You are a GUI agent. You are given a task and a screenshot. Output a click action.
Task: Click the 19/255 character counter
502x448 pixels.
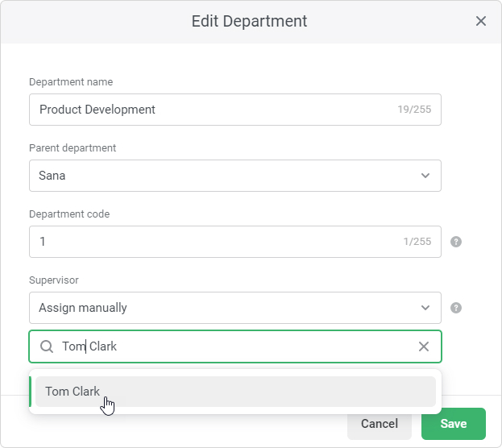coord(414,110)
